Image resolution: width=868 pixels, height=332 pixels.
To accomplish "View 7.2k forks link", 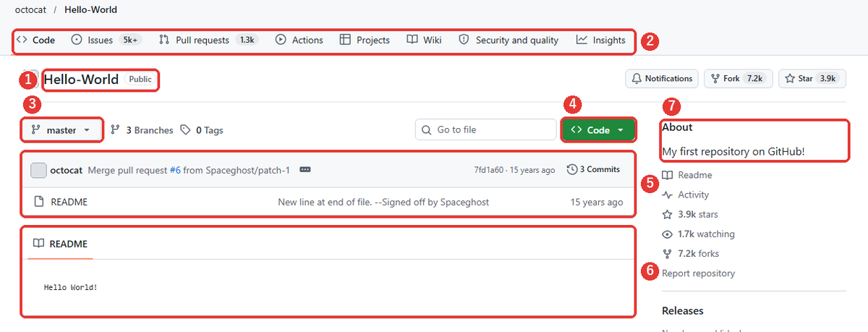I will [691, 253].
